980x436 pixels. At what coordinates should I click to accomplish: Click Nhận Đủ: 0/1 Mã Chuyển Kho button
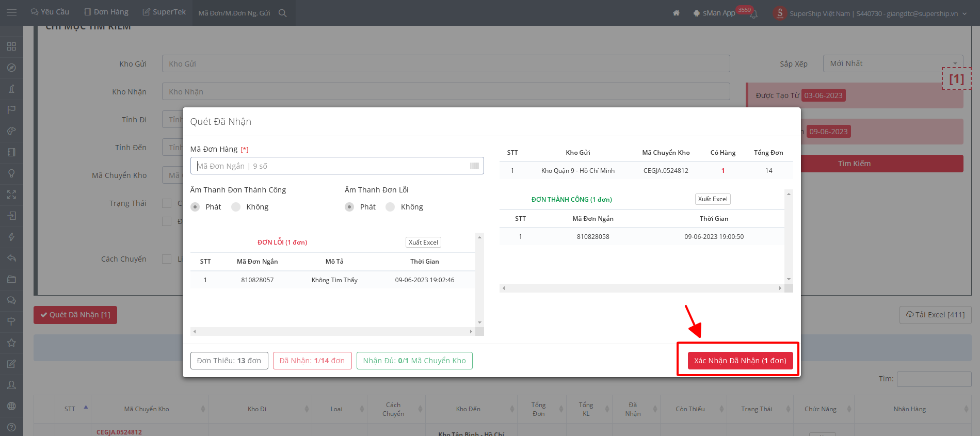(x=414, y=361)
